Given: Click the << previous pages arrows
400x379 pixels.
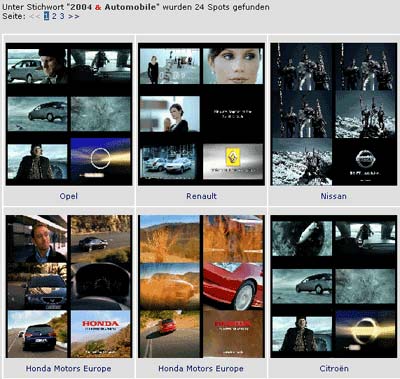Looking at the screenshot, I should 34,16.
